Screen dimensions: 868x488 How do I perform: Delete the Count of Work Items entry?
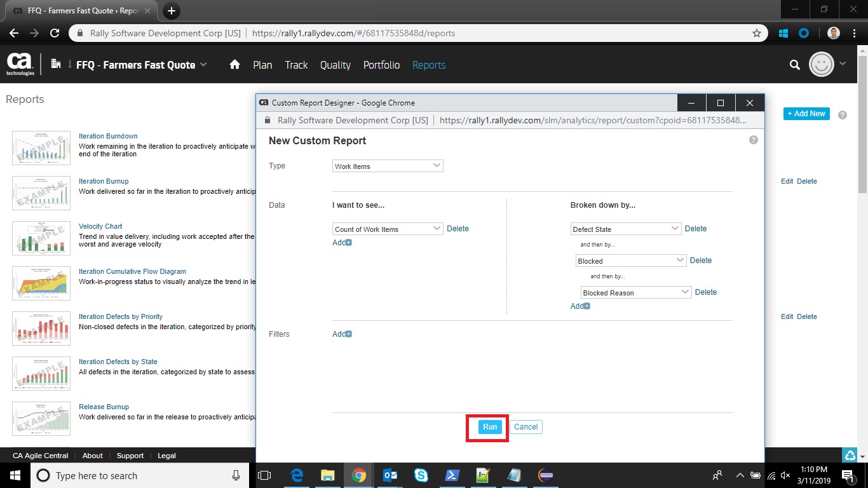point(458,229)
